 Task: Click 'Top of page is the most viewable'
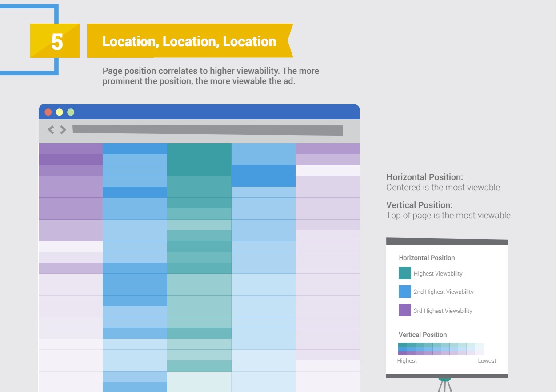pos(448,215)
